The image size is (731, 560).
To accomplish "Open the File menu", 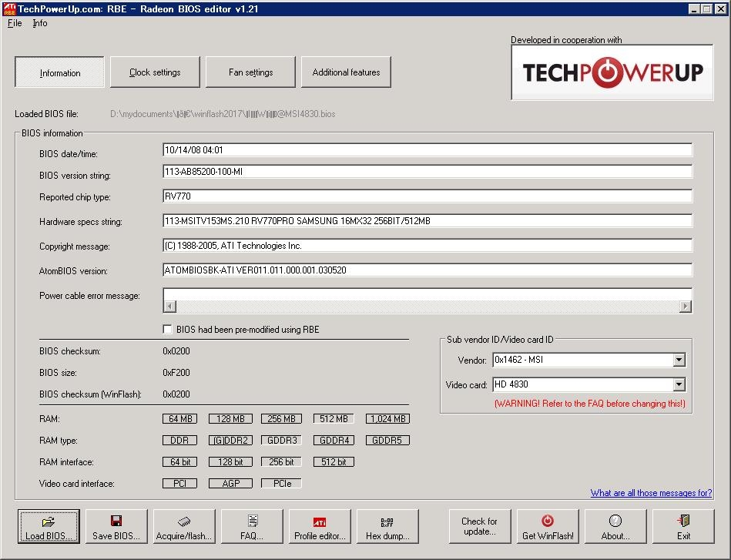I will pyautogui.click(x=15, y=23).
